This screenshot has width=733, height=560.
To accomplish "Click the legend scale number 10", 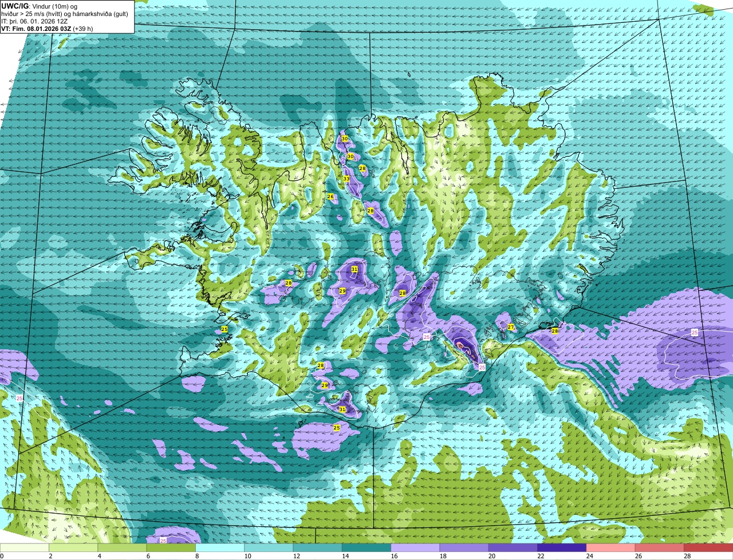I will coord(247,556).
